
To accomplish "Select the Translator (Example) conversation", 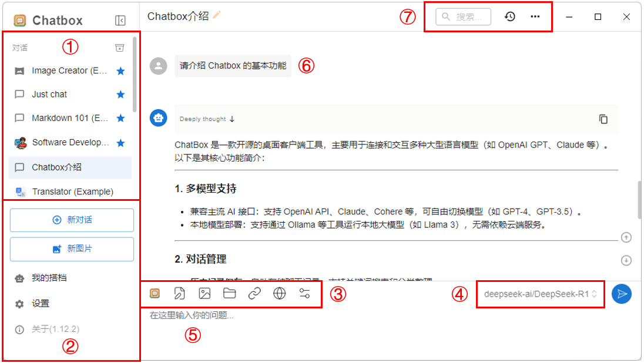I will [x=71, y=191].
